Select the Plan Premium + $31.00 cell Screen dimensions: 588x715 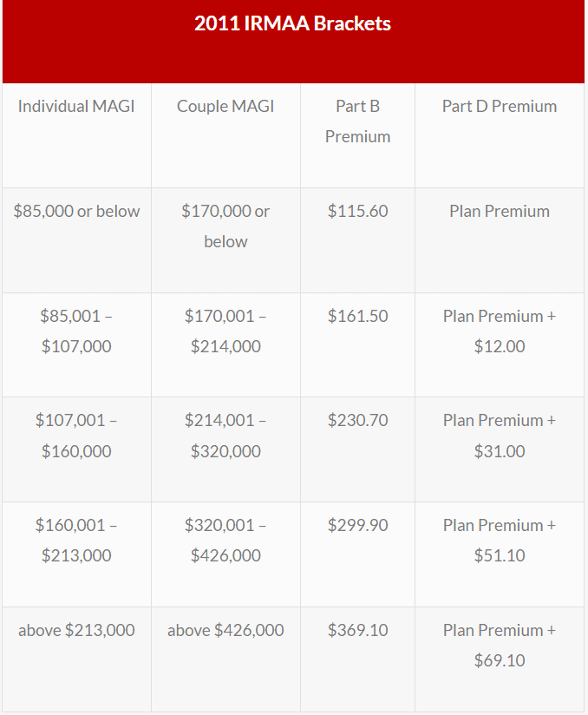point(500,436)
